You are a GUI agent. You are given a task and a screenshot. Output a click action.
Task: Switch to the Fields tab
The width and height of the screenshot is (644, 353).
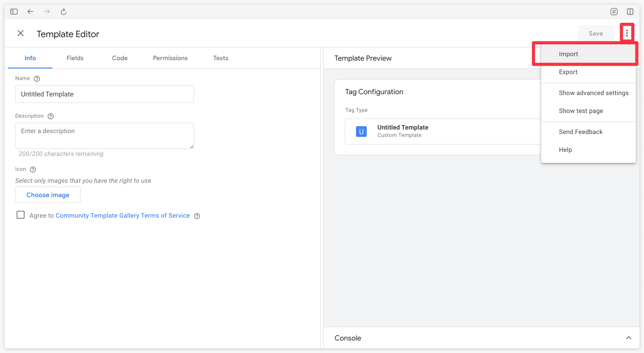click(x=75, y=57)
